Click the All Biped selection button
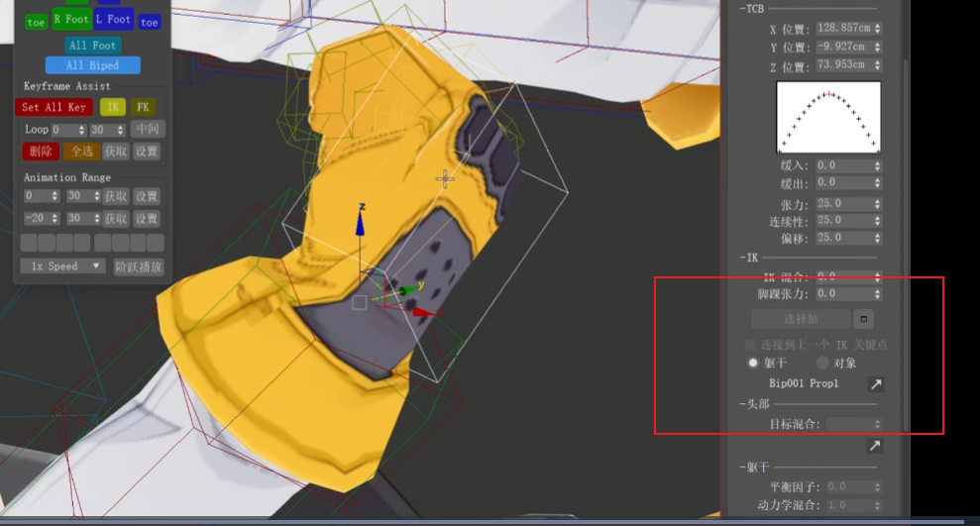This screenshot has height=526, width=980. tap(92, 65)
